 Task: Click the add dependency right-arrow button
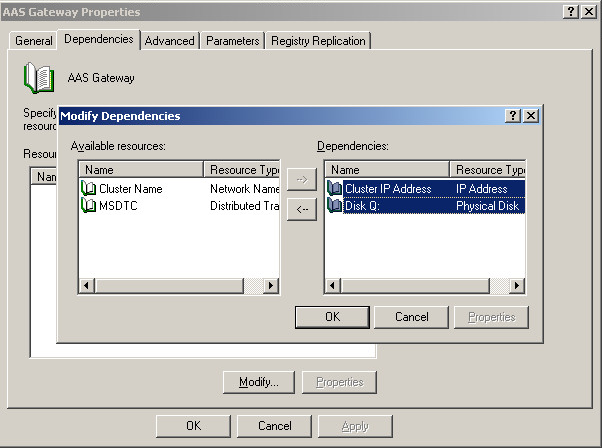(x=302, y=179)
